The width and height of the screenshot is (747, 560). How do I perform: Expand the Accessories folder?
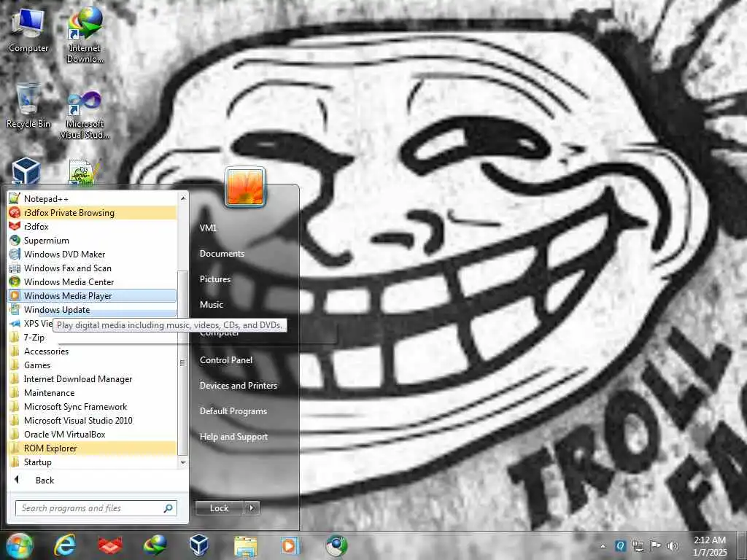[x=92, y=351]
